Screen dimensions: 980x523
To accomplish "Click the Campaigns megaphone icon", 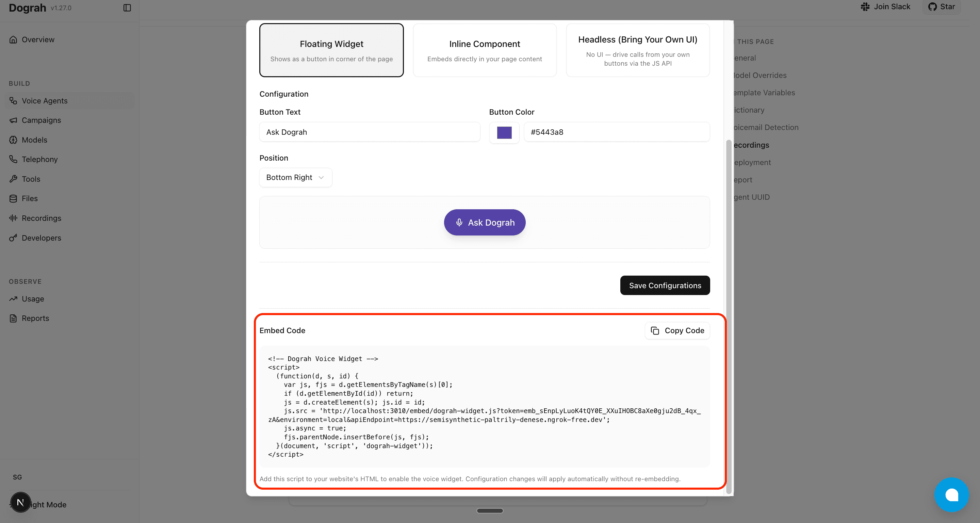I will click(x=13, y=120).
